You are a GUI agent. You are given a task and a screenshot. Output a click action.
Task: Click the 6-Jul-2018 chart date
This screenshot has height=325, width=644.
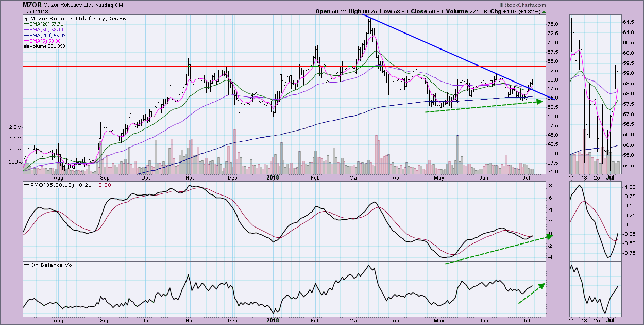pos(36,11)
